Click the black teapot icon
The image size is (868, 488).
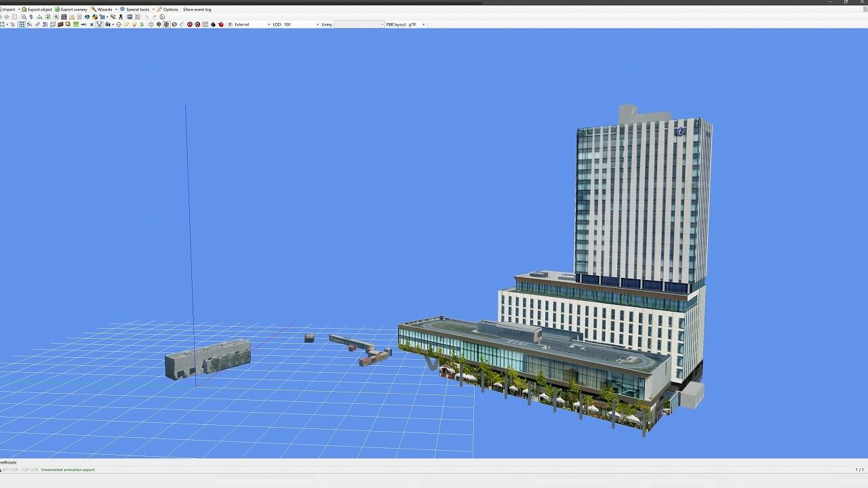tap(213, 24)
